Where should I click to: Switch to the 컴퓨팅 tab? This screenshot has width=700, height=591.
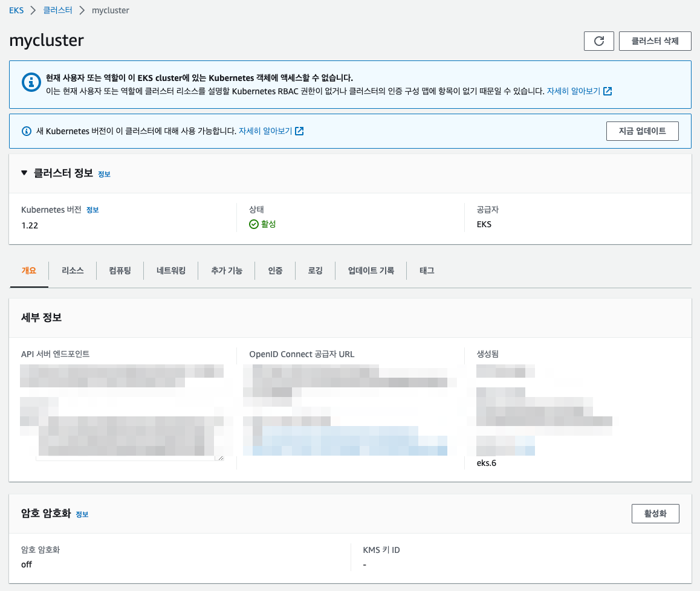120,271
